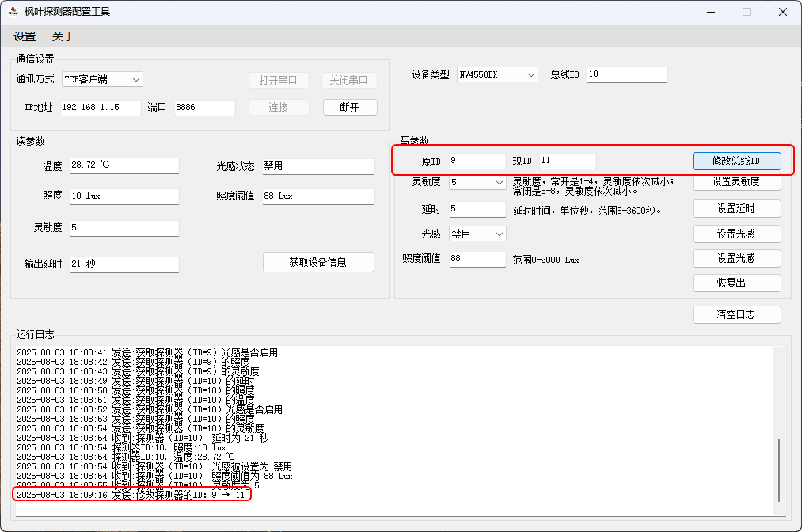Click the 设置光感 button beside 光感 dropdown

pos(736,234)
